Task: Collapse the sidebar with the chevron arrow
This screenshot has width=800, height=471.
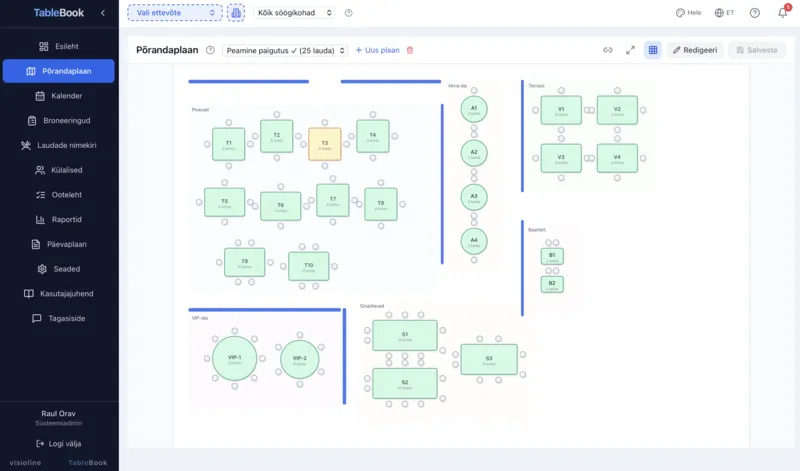Action: [102, 13]
